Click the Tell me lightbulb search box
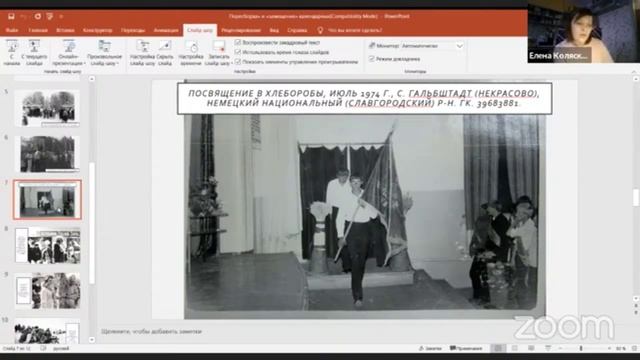This screenshot has height=360, width=640. [350, 30]
